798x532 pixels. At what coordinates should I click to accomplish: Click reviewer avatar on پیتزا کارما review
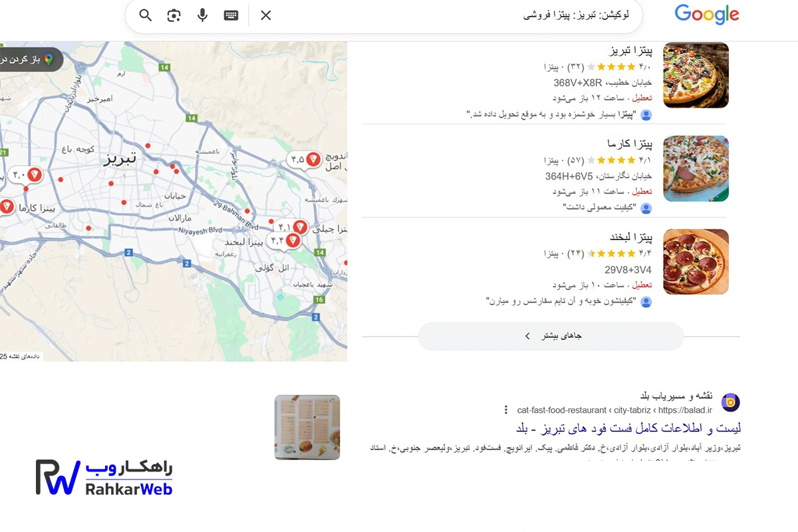pyautogui.click(x=646, y=208)
